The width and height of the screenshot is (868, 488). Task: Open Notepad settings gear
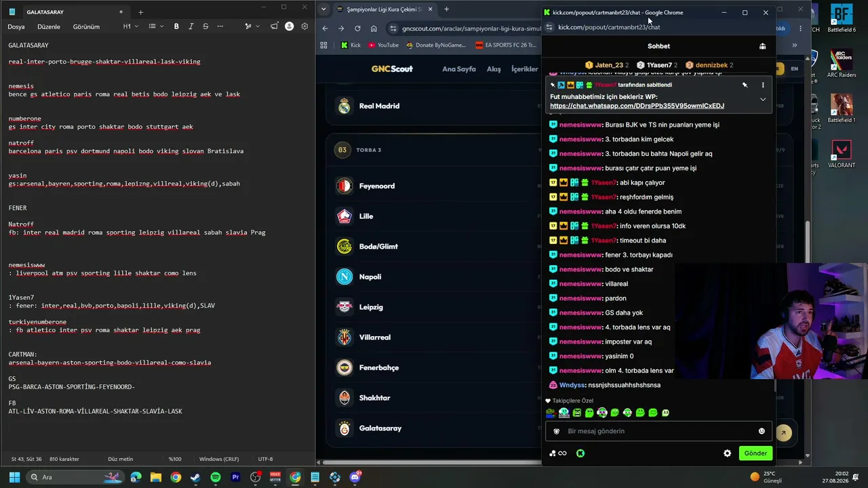(304, 26)
